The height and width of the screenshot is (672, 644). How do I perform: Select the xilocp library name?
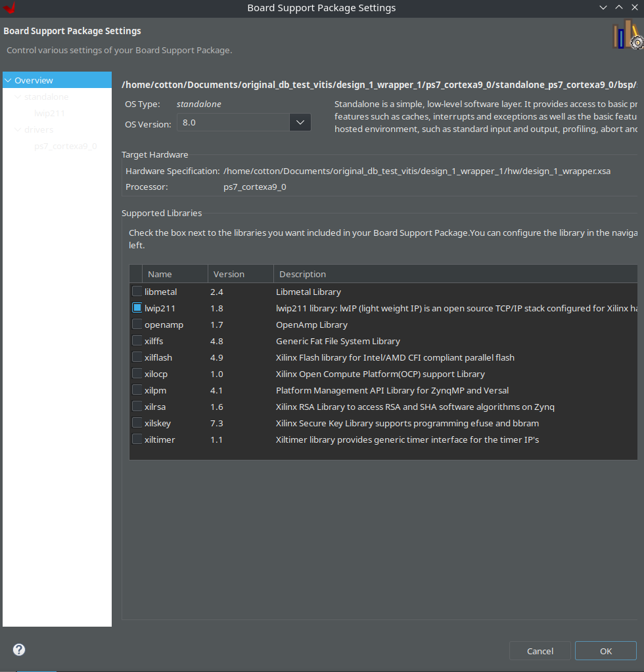(156, 374)
